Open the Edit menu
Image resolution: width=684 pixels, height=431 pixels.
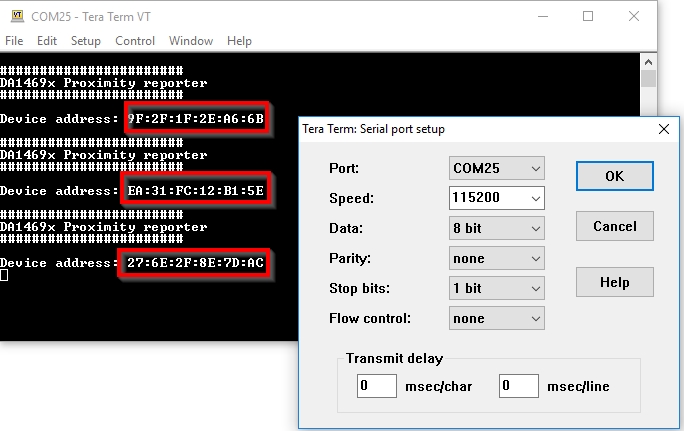point(47,41)
